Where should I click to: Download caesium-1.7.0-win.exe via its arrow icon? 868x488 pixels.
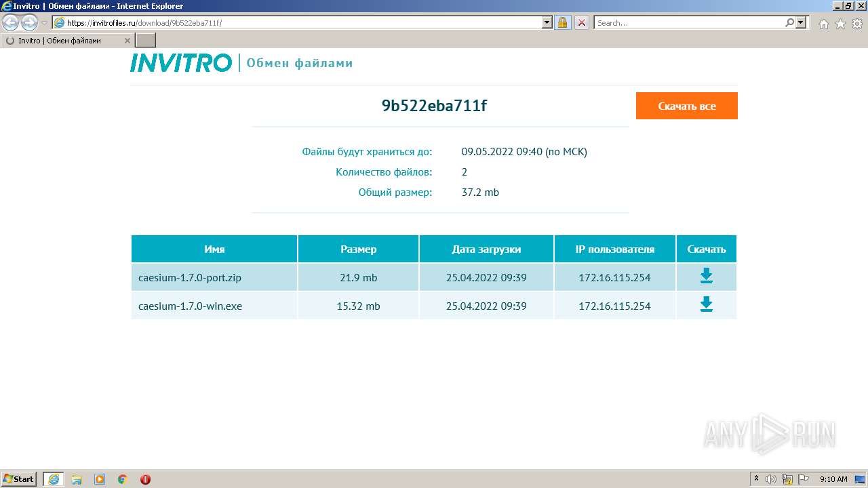(706, 304)
